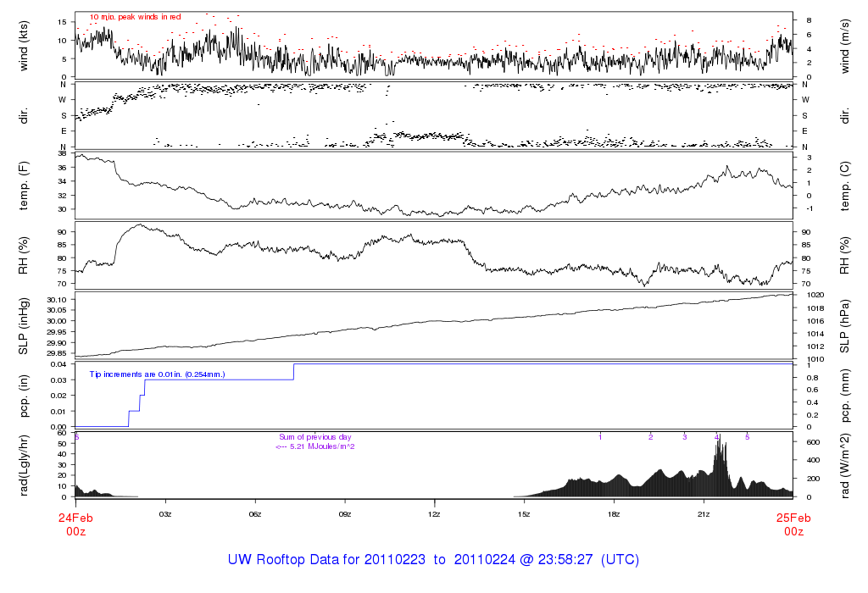Select the 'rad (W/m^2)' right axis label

tap(844, 464)
